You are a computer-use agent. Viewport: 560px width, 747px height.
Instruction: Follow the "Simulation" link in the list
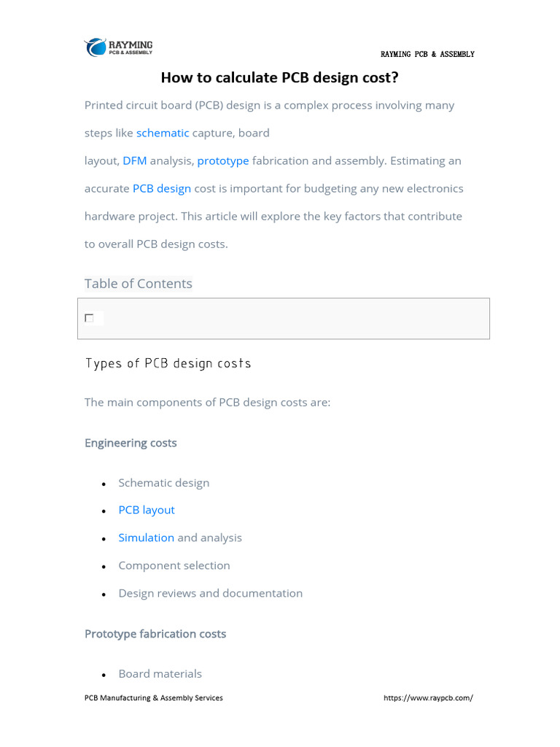tap(147, 538)
